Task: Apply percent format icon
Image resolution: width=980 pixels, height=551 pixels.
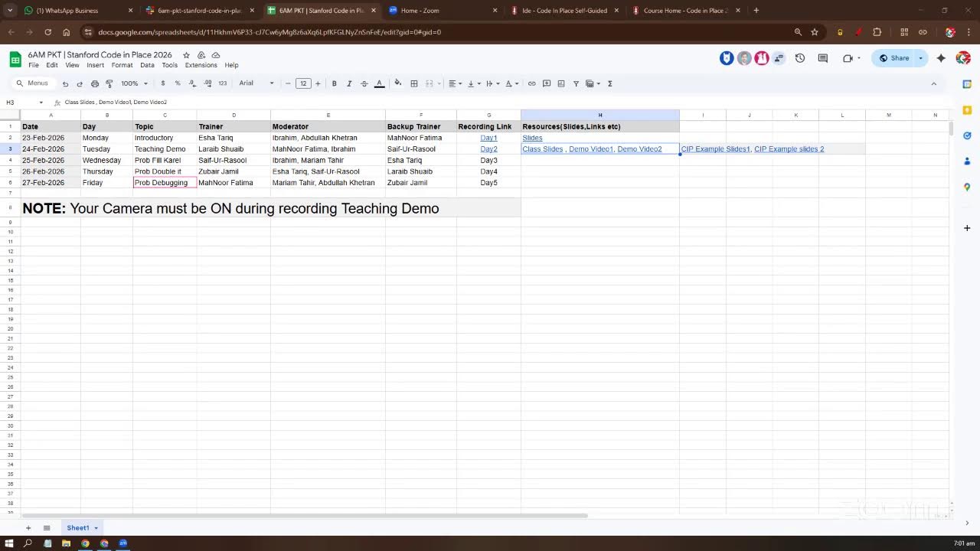Action: (x=178, y=83)
